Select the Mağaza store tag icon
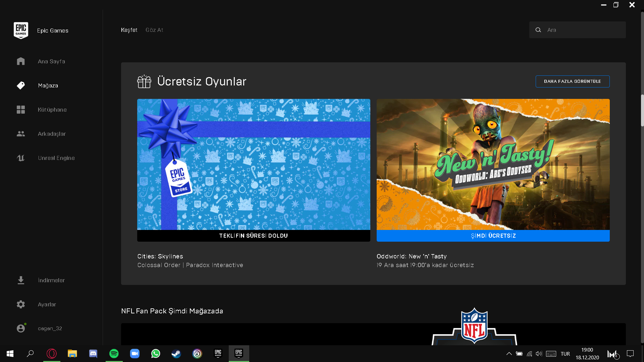Screen dimensions: 644x362 21,85
